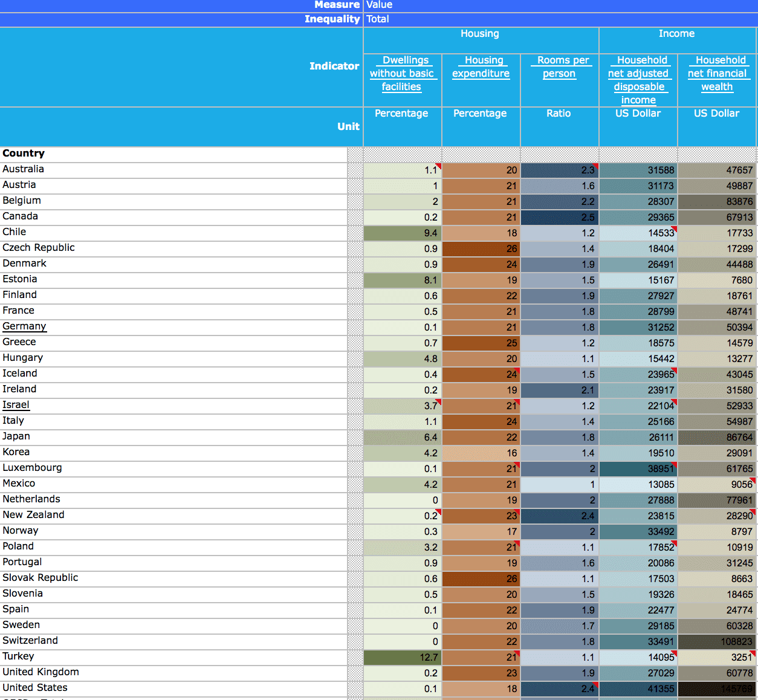Click the Dwellings without basic facilities header
This screenshot has width=758, height=700.
(x=403, y=73)
